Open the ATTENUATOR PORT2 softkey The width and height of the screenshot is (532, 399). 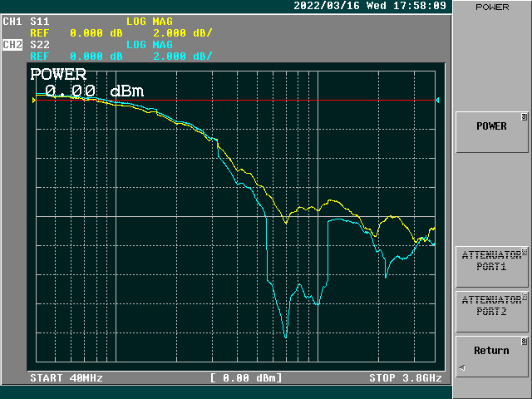click(491, 312)
